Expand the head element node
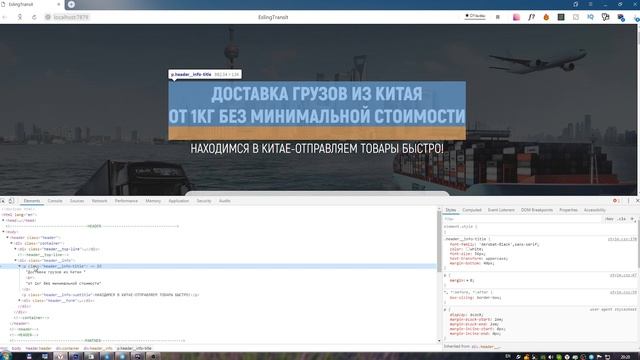 pos(3,220)
